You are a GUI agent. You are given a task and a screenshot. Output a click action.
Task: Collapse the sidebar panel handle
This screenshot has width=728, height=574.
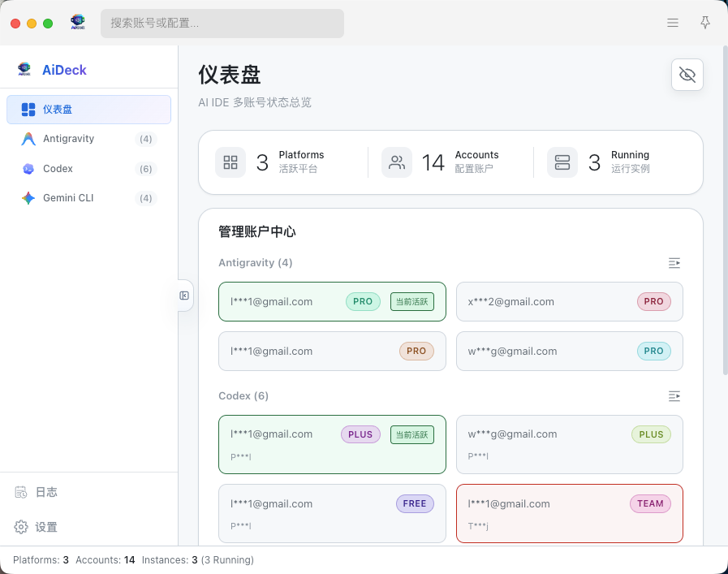click(184, 296)
